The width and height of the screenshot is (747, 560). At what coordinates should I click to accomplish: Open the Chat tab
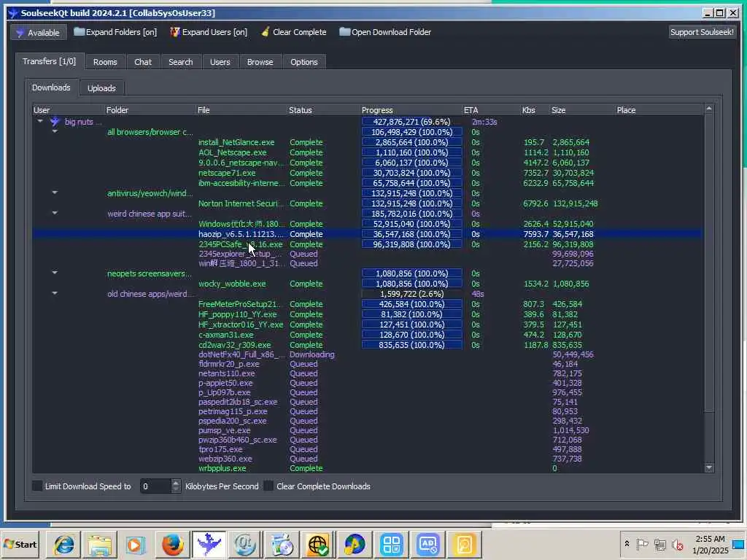click(143, 62)
